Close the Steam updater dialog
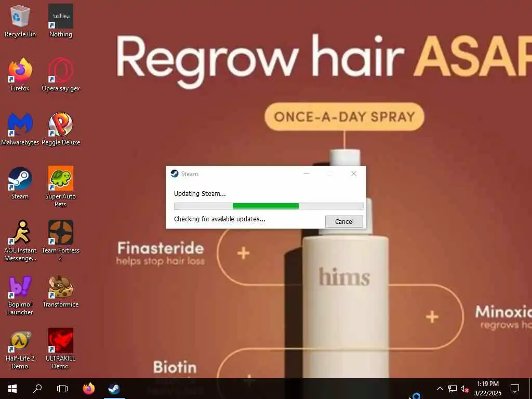532x399 pixels. [x=353, y=174]
